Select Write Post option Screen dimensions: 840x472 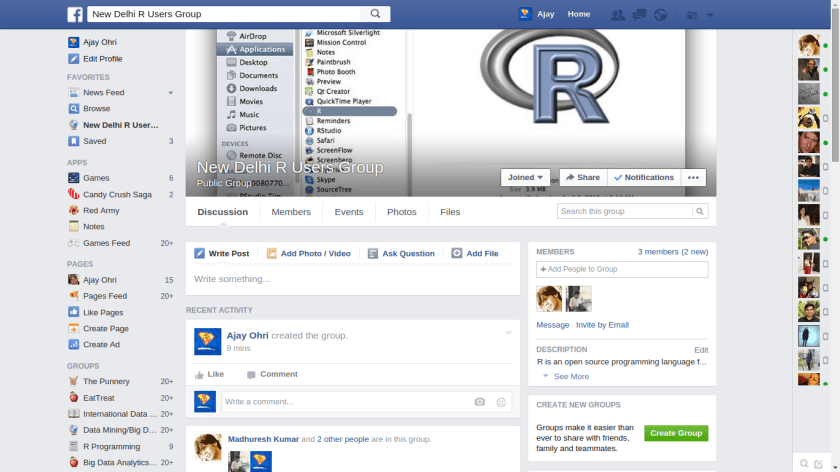coord(222,253)
